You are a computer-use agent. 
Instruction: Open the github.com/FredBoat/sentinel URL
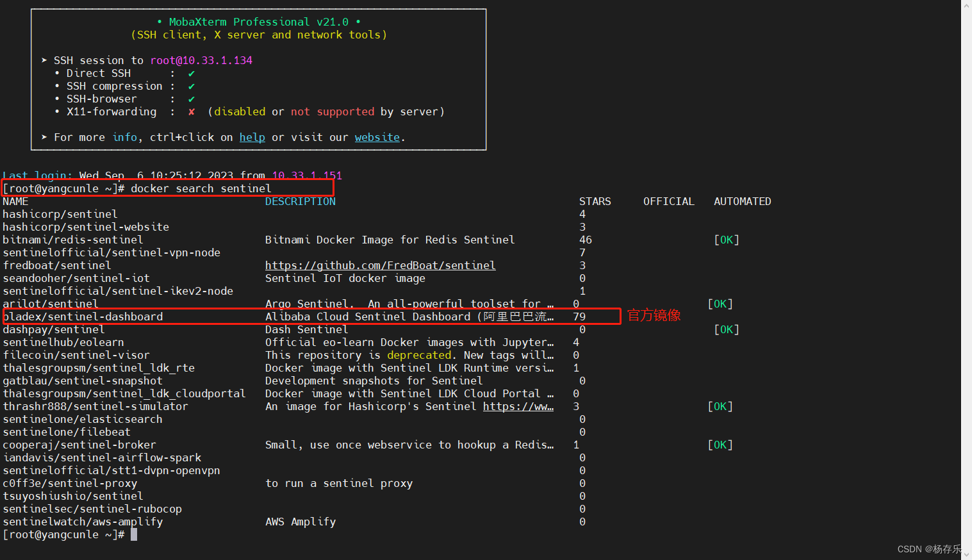pos(381,265)
